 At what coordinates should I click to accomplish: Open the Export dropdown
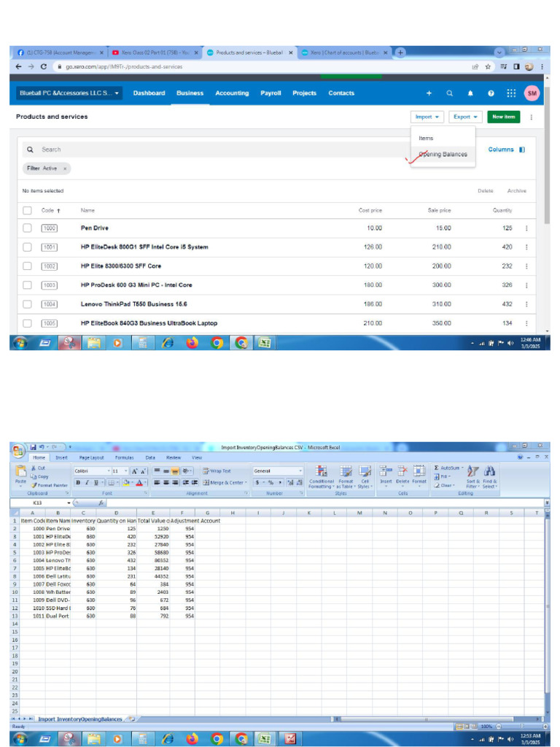click(x=465, y=117)
